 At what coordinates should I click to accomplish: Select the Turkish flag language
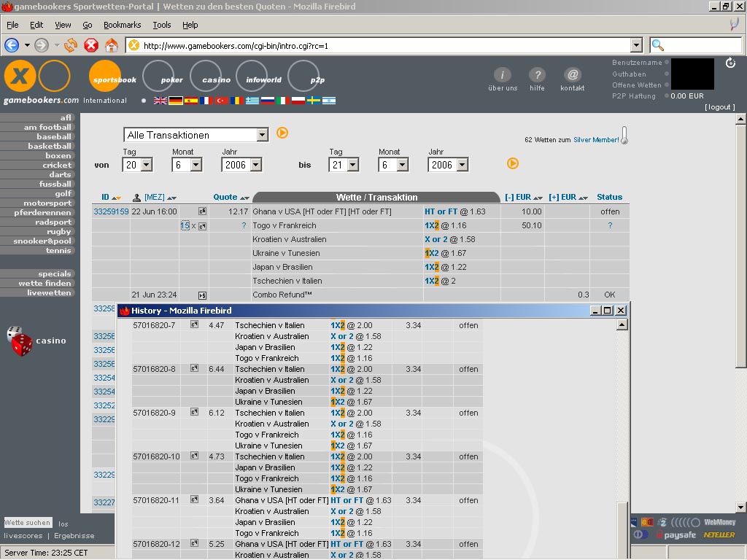point(222,101)
